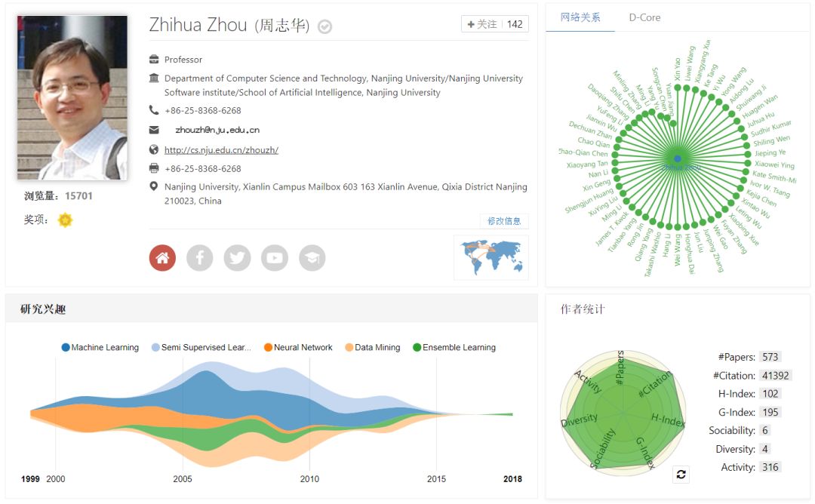This screenshot has height=504, width=815.
Task: Open the Facebook profile icon
Action: 200,258
